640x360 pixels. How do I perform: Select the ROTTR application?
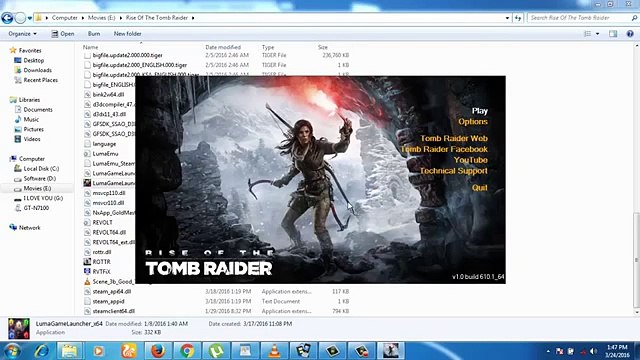[x=101, y=262]
